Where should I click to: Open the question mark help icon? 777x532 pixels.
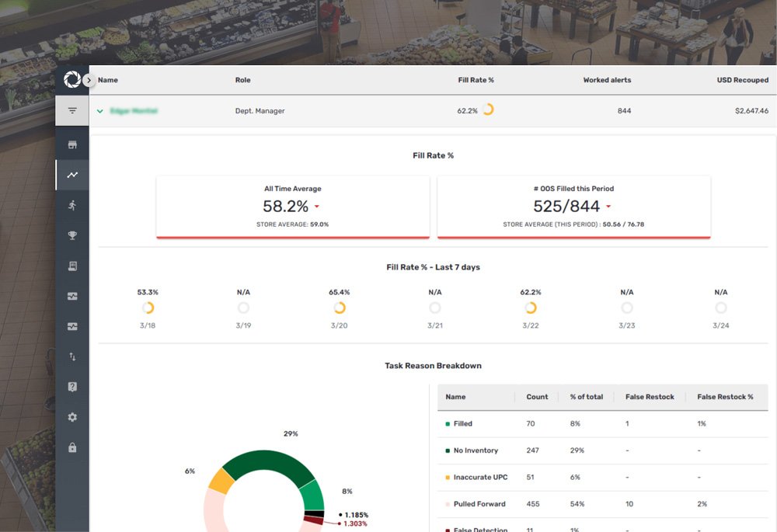[x=72, y=387]
